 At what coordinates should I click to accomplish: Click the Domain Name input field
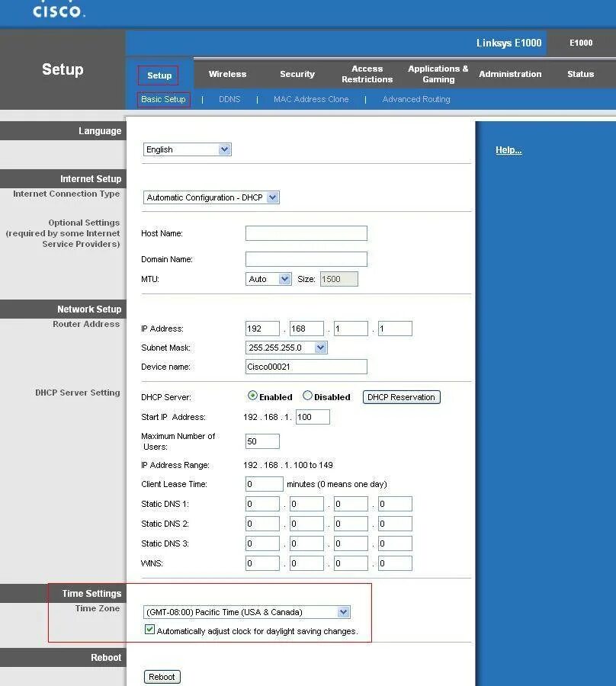point(306,259)
